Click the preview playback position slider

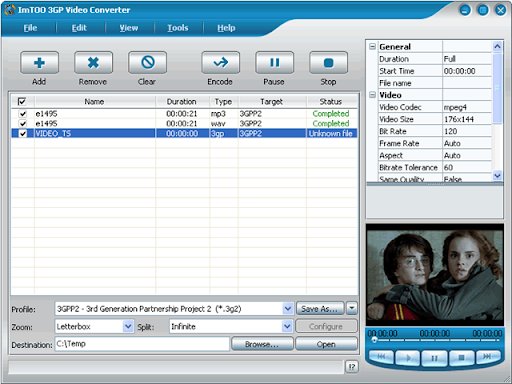pyautogui.click(x=434, y=340)
